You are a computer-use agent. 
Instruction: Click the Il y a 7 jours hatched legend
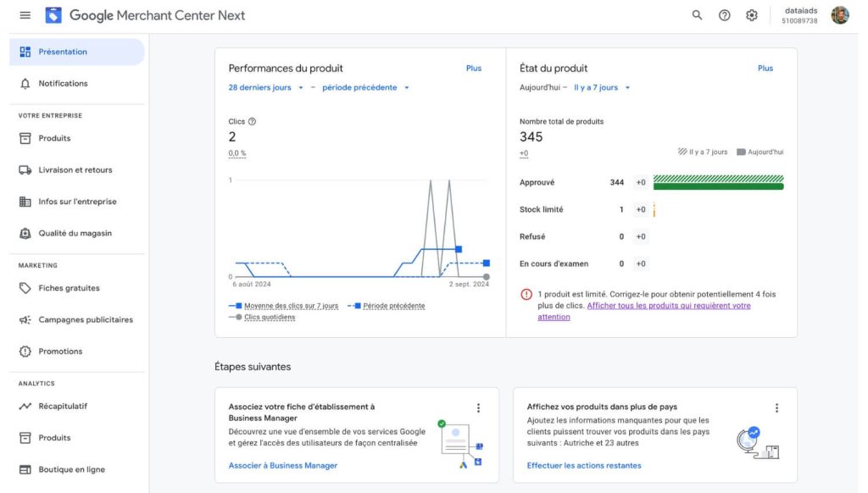[x=703, y=152]
